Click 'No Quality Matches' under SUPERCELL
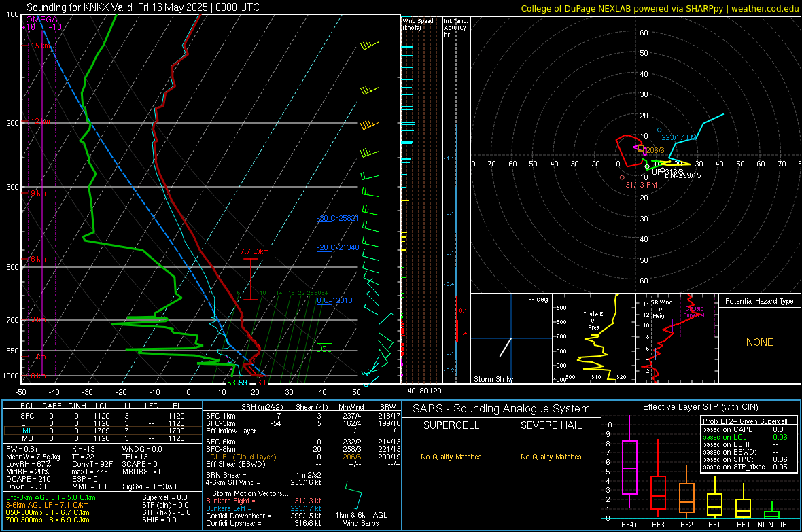The height and width of the screenshot is (532, 802). (x=451, y=457)
